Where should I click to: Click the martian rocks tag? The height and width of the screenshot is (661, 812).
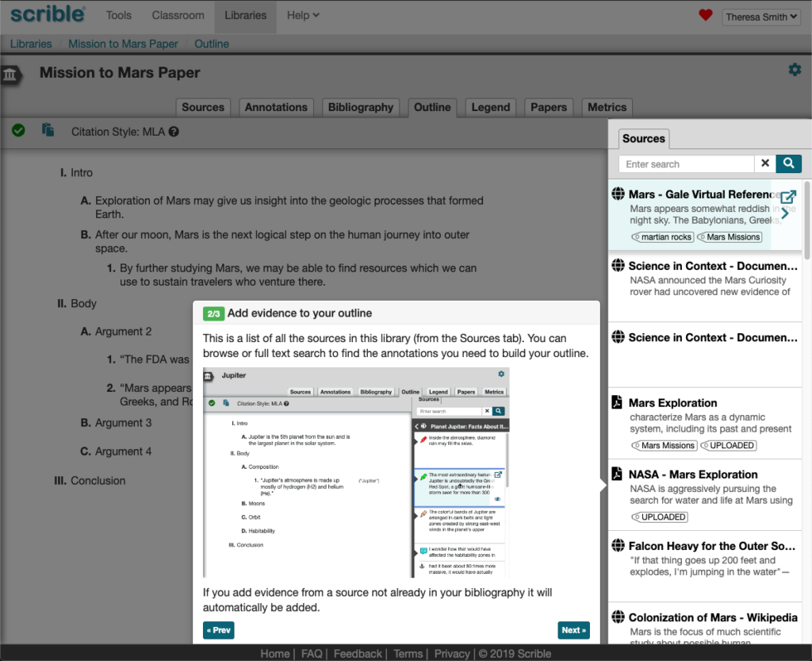662,236
